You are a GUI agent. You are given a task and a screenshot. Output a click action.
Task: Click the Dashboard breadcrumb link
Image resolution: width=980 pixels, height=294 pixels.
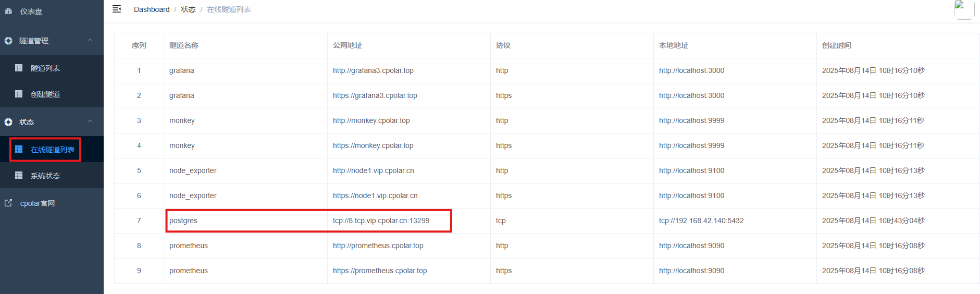click(152, 9)
